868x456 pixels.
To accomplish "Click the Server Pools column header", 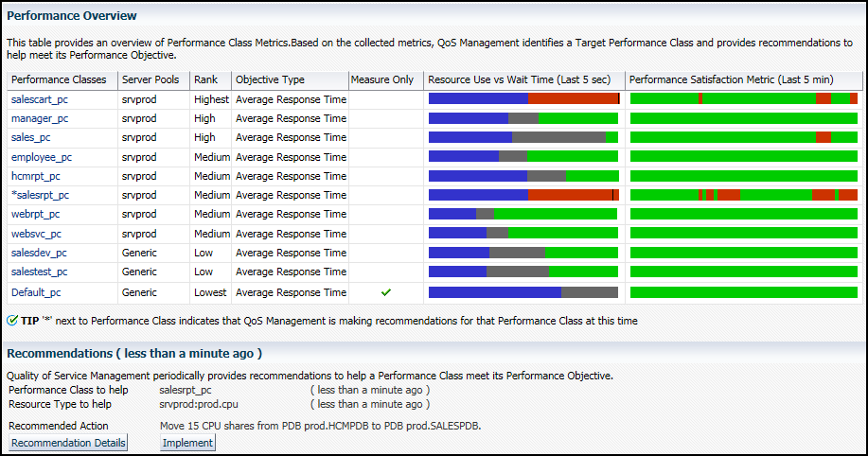I will pos(151,79).
